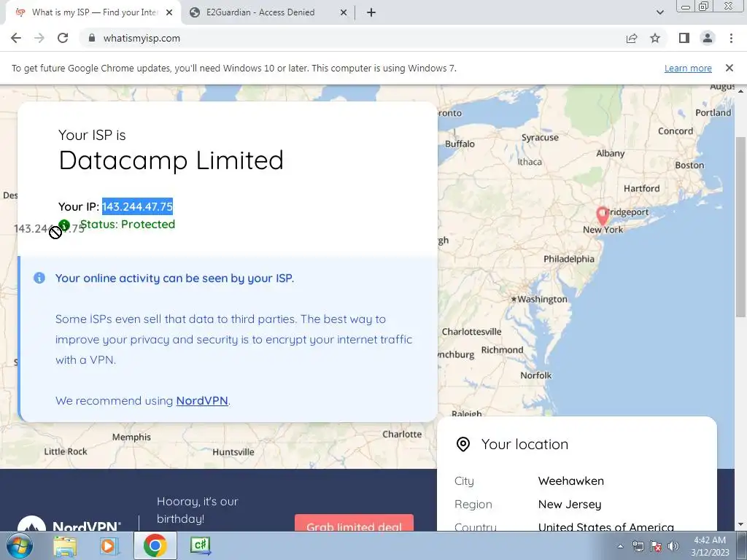Click the network tray icon

tap(638, 546)
